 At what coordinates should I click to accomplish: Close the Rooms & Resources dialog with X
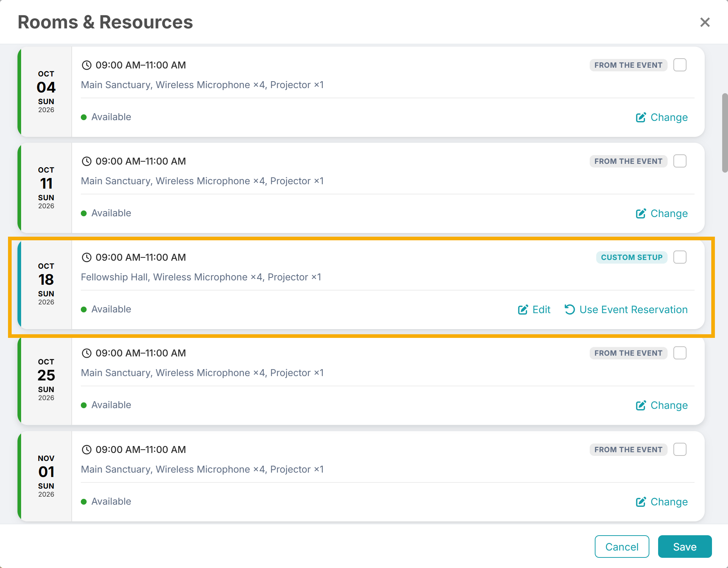coord(705,22)
